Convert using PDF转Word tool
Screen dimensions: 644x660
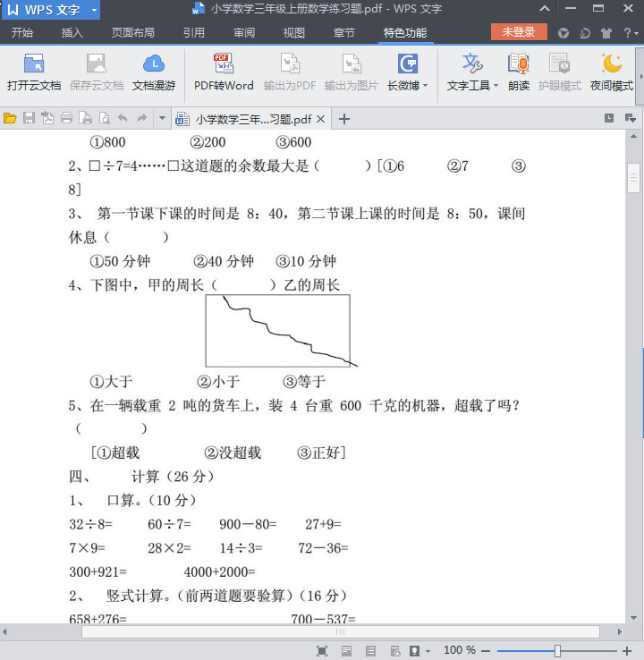(224, 72)
